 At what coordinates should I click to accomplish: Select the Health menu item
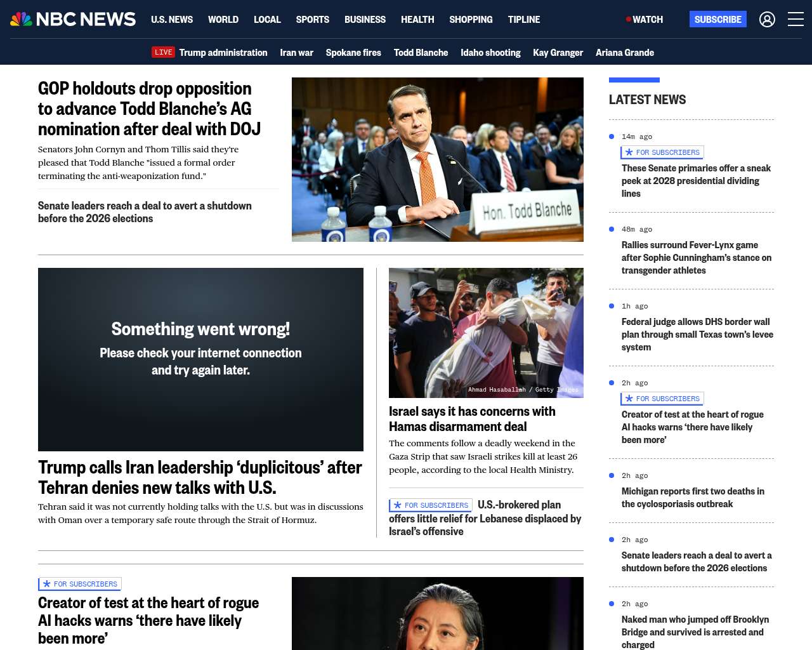coord(417,20)
